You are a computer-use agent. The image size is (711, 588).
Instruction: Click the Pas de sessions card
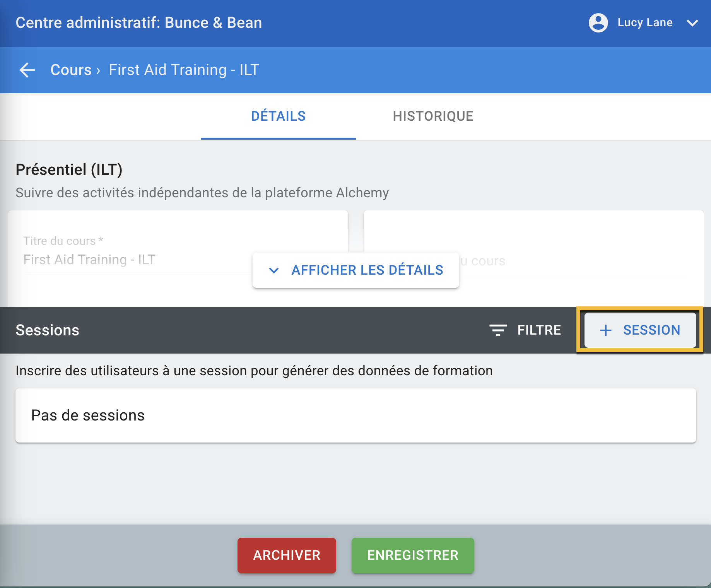[355, 415]
